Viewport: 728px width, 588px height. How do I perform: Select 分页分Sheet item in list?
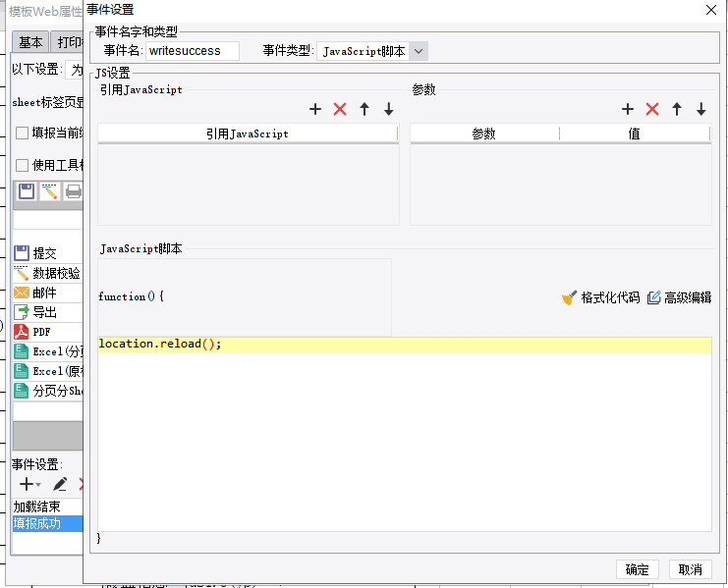(x=47, y=391)
